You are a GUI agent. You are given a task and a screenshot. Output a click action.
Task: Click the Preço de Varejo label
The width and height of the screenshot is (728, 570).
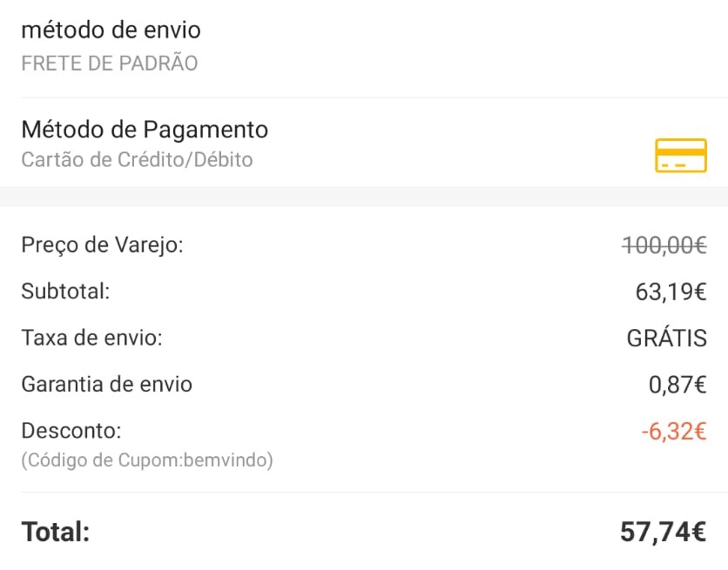pyautogui.click(x=102, y=245)
